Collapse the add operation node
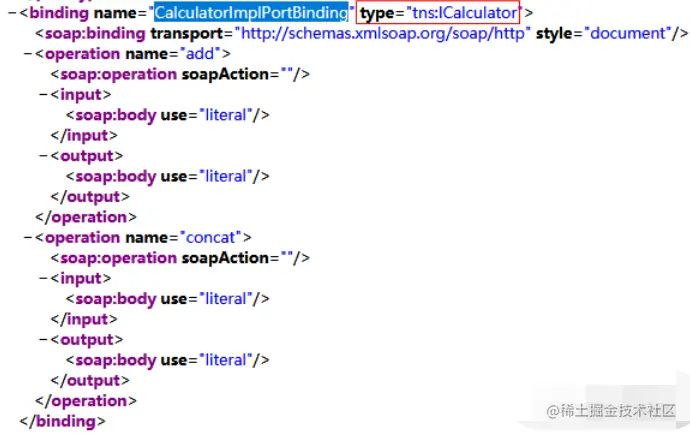 tap(28, 54)
